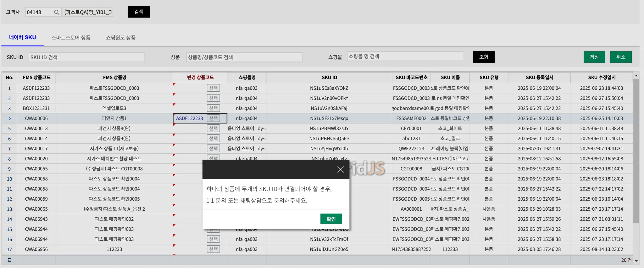Click the black 검색 button
Viewport: 644px width, 268px height.
pos(139,12)
